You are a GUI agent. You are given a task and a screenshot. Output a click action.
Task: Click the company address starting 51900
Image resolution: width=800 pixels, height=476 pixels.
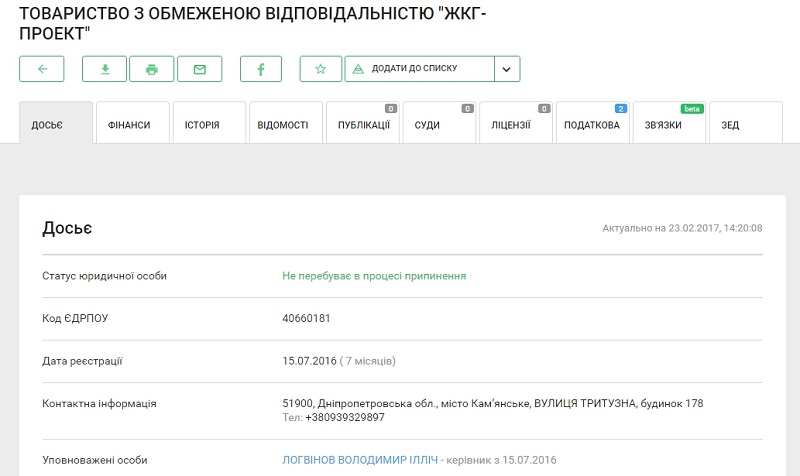(x=493, y=404)
